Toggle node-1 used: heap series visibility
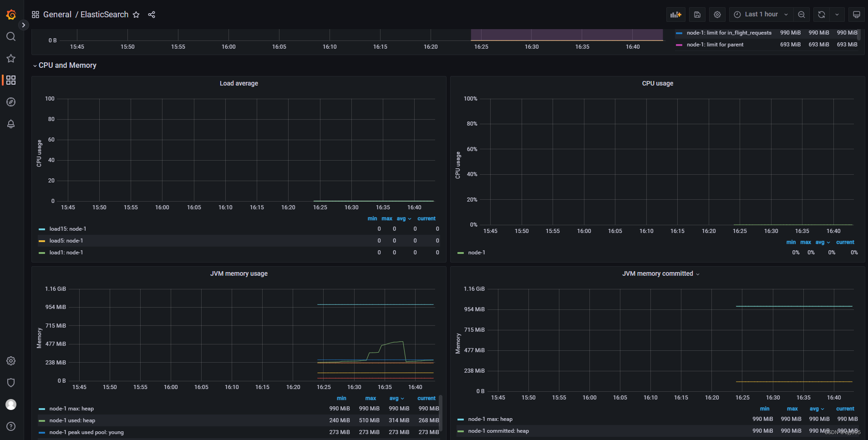This screenshot has width=868, height=440. click(x=72, y=420)
